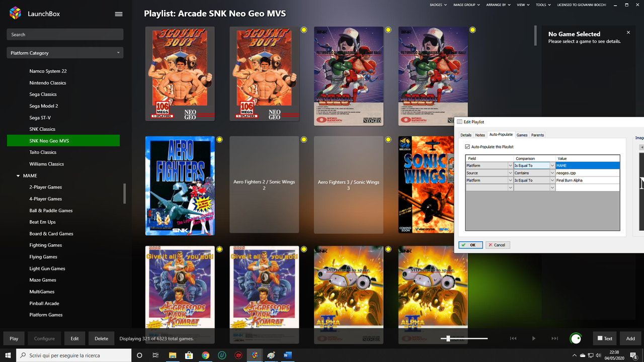Click the network tray icon

(591, 355)
